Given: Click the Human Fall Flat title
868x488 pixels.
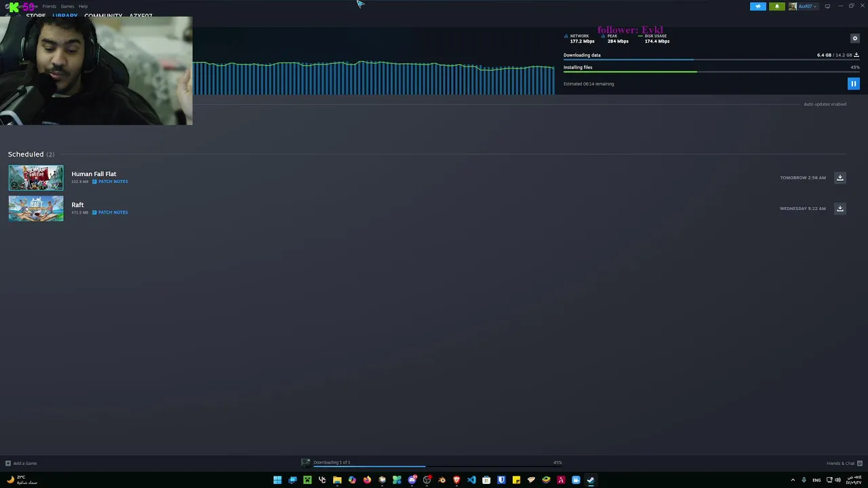Looking at the screenshot, I should click(94, 174).
